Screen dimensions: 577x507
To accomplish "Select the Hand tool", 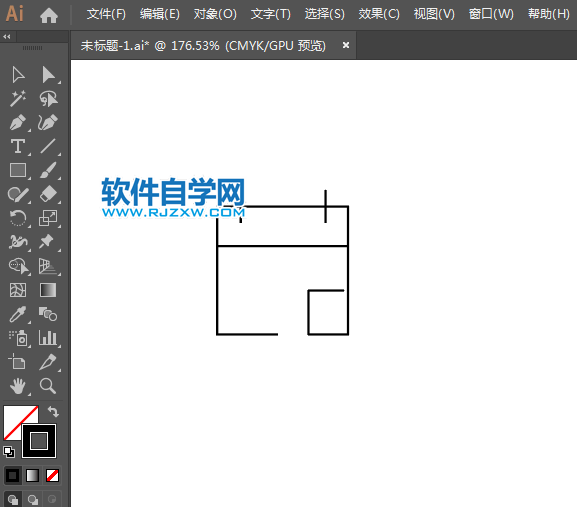I will [x=18, y=386].
